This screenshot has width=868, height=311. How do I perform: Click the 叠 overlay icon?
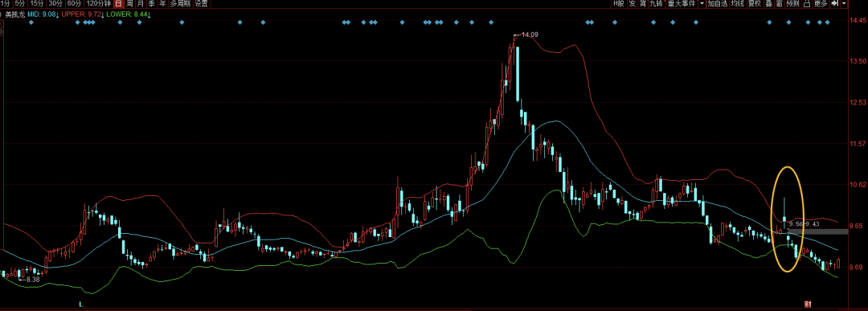[x=768, y=3]
